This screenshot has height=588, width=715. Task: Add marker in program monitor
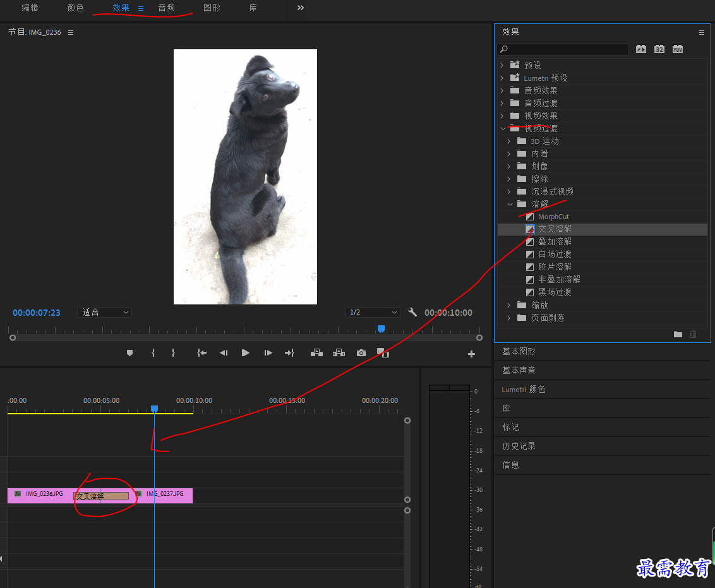pos(129,353)
